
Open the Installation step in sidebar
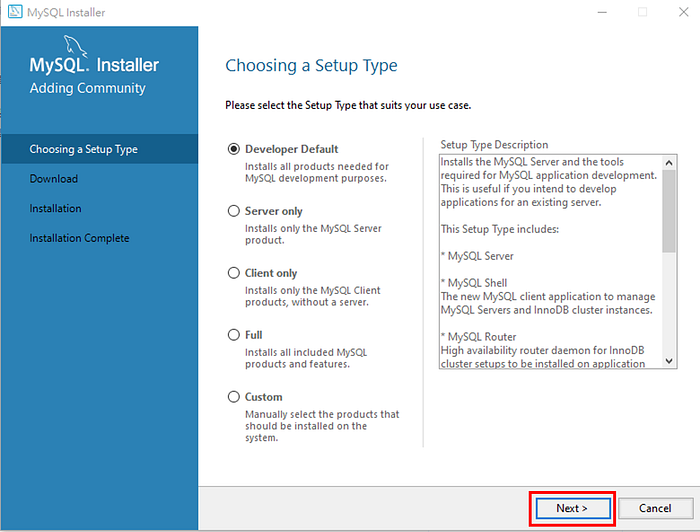(55, 208)
